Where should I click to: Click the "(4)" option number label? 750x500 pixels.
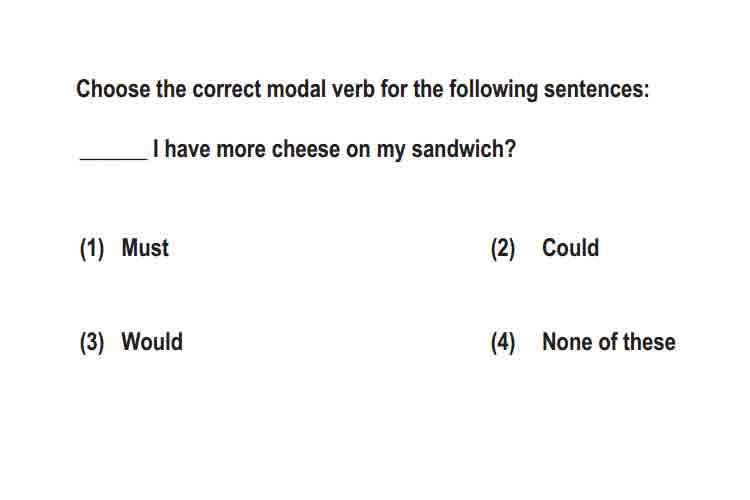coord(503,343)
